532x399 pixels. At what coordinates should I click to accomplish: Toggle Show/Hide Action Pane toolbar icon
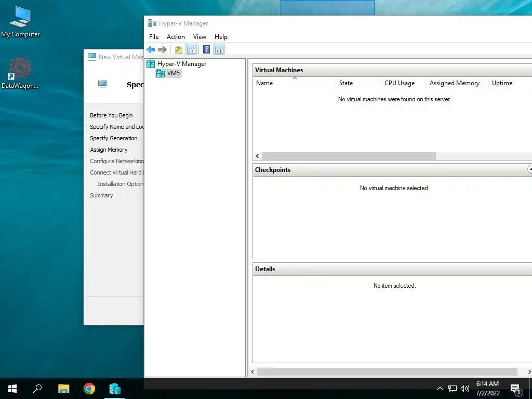(x=219, y=50)
